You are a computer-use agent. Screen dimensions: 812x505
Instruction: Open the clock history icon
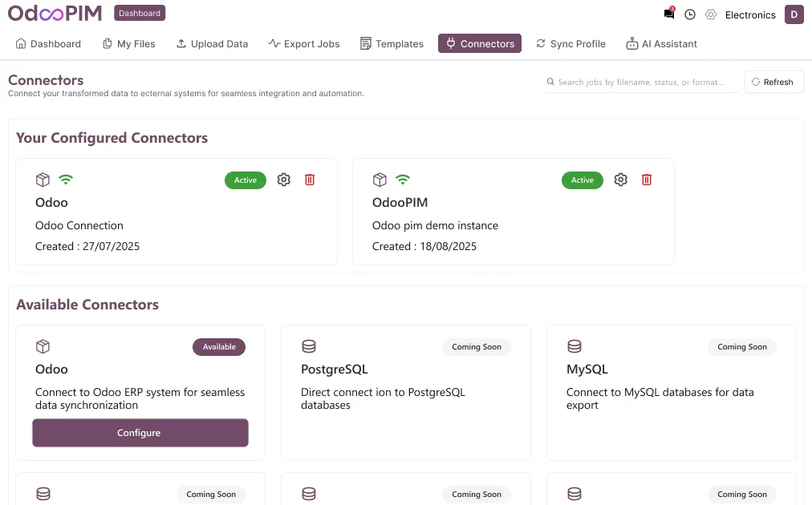click(x=690, y=14)
